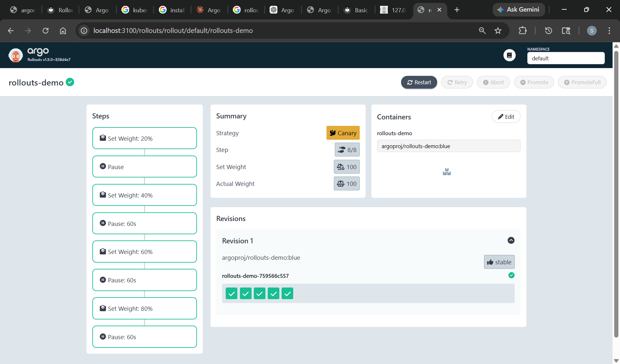Select the Set Weight: 80% step
Viewport: 620px width, 364px height.
coord(145,308)
